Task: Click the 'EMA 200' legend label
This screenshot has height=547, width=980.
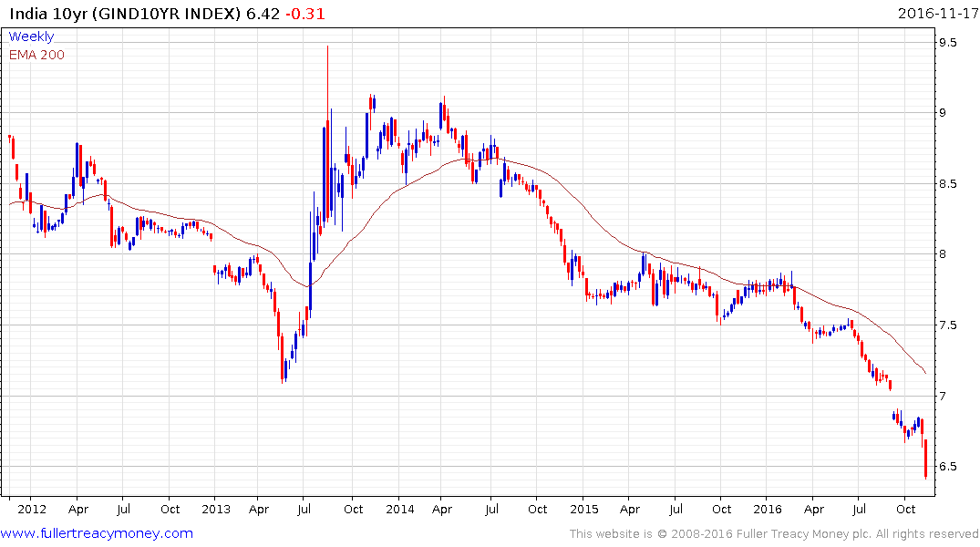Action: click(36, 55)
